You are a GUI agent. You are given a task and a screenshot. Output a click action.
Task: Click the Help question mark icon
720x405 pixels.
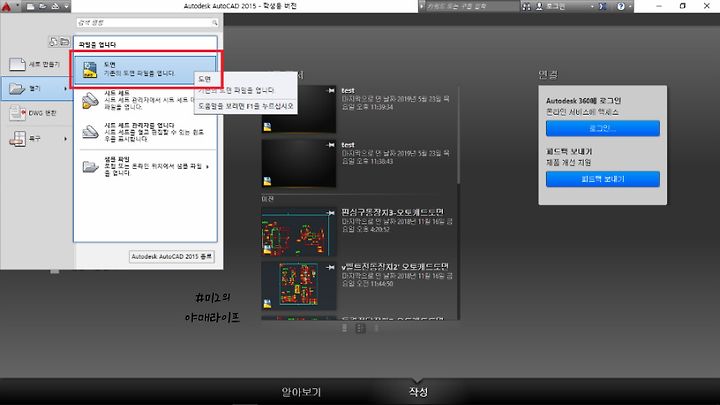[621, 6]
